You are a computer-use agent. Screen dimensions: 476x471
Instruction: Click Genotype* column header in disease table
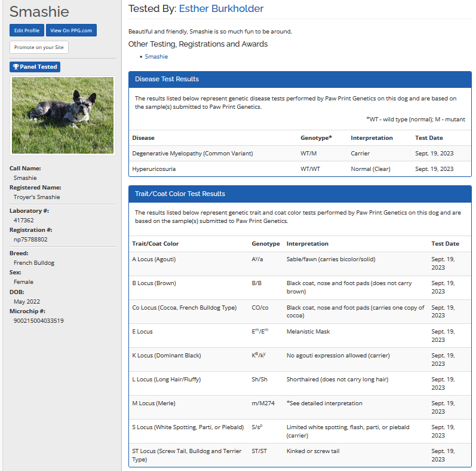tap(316, 138)
